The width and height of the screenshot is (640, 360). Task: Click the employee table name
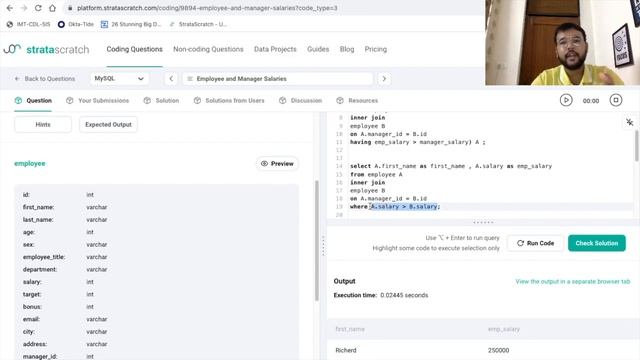(x=30, y=163)
